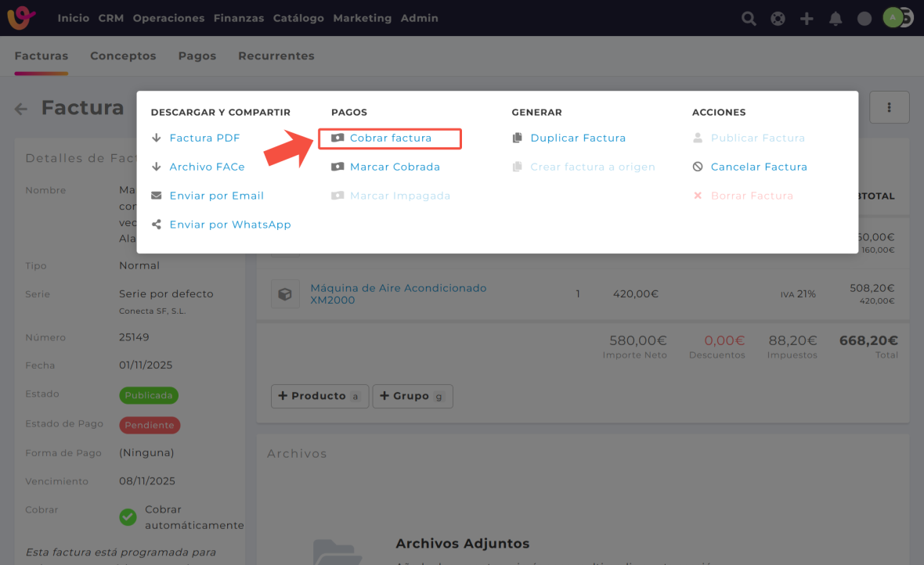
Task: Open the notifications bell icon
Action: [x=836, y=19]
